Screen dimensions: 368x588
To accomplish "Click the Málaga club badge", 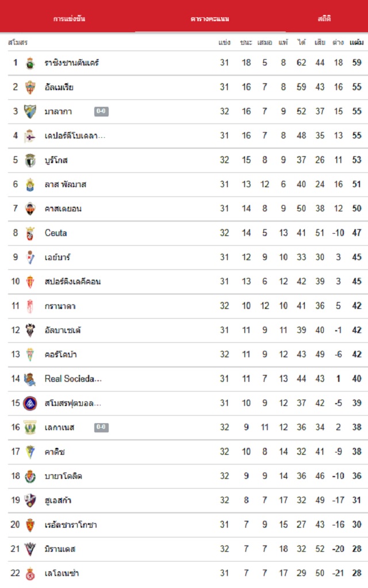I will (30, 111).
